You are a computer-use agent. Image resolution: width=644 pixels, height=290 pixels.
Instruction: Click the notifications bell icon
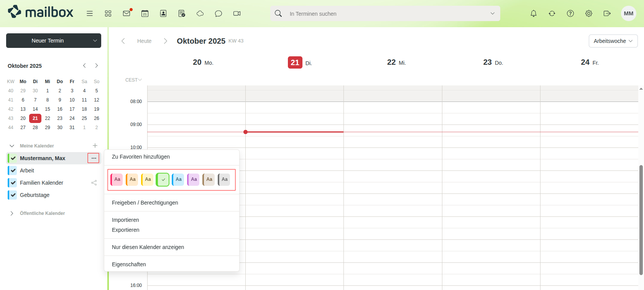point(534,13)
